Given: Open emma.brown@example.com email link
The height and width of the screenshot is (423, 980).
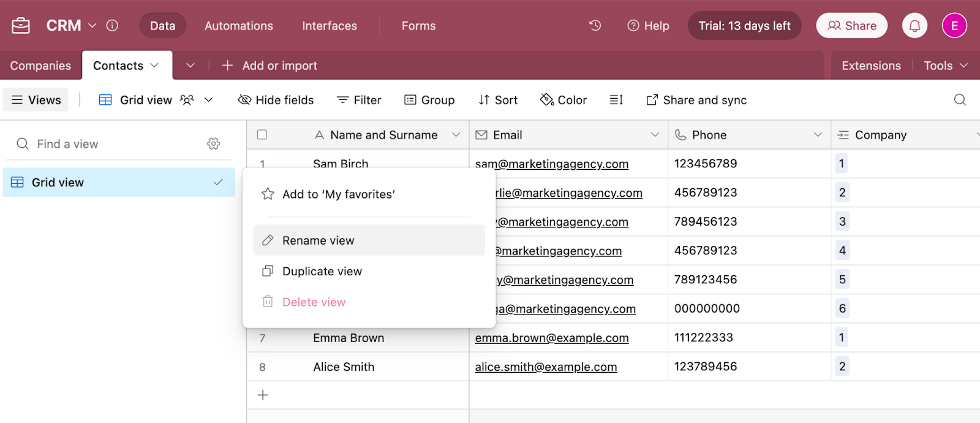Looking at the screenshot, I should pyautogui.click(x=552, y=338).
